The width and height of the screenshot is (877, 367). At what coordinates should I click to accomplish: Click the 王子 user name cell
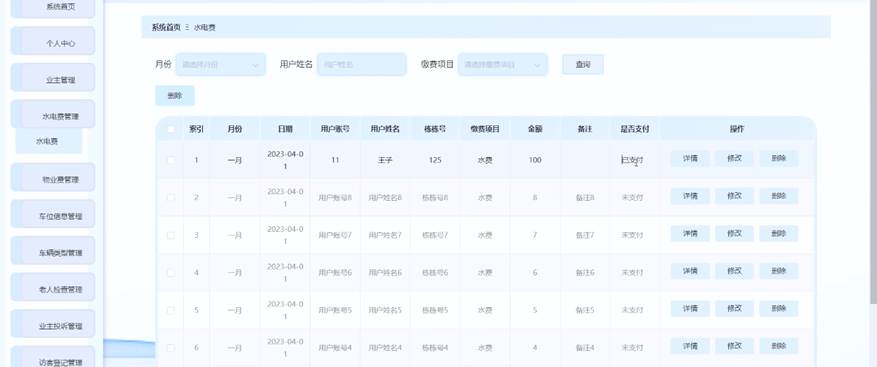[385, 160]
